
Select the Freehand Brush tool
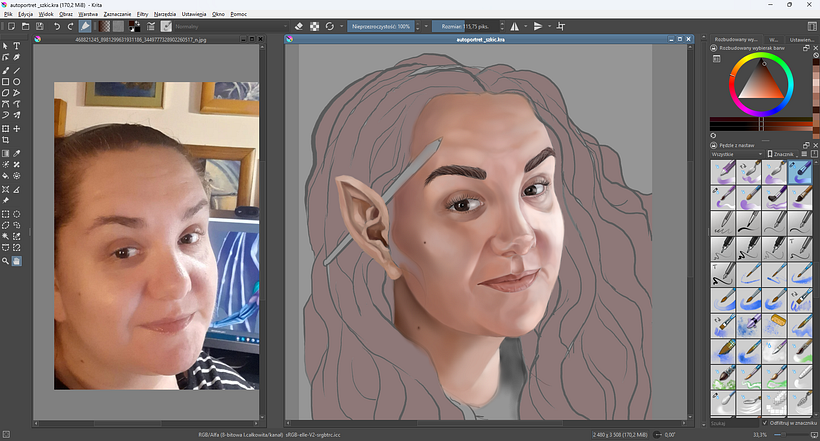[x=6, y=70]
